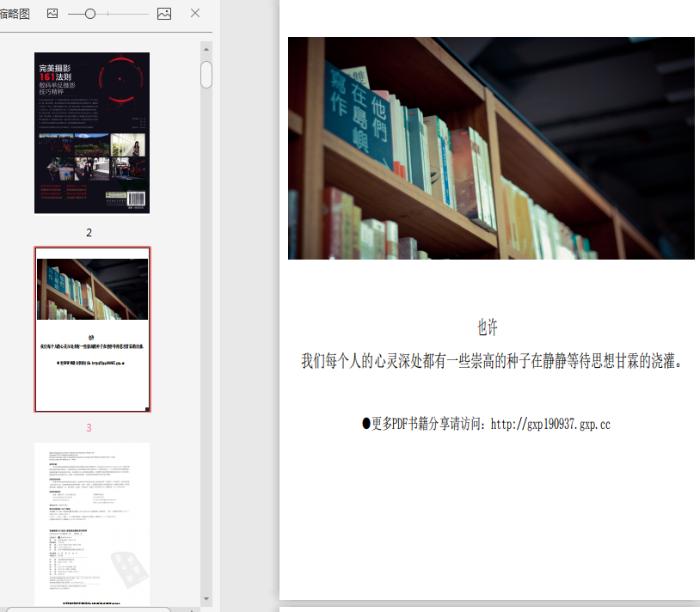Click the bookshelf photo in the document
The image size is (700, 612).
tap(491, 148)
